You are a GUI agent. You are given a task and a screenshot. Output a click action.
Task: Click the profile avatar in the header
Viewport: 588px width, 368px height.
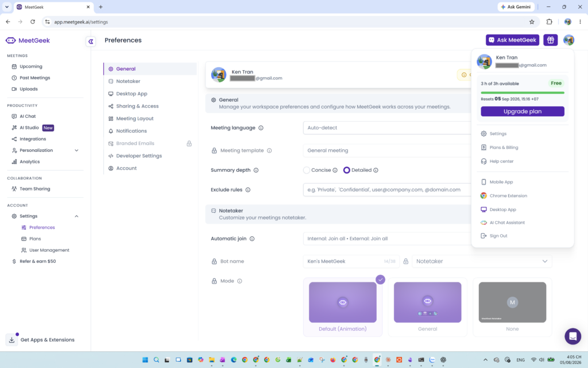point(568,40)
